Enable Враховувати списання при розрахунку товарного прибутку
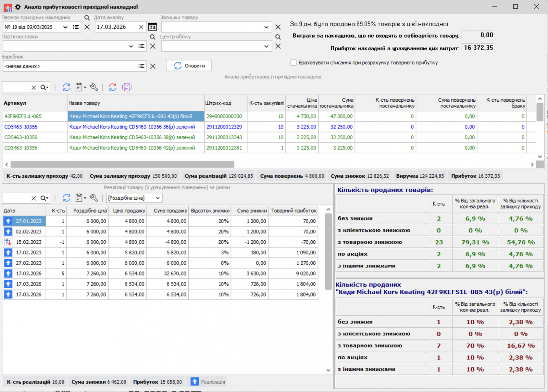 294,62
